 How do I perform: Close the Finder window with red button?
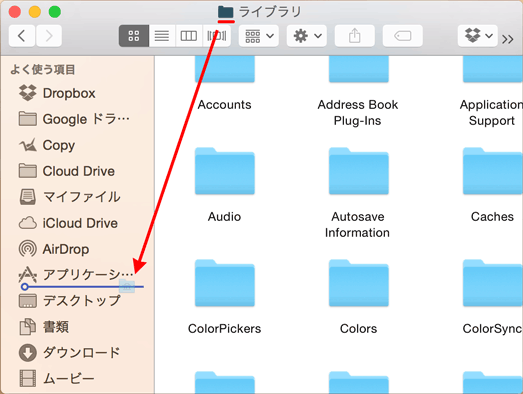15,12
